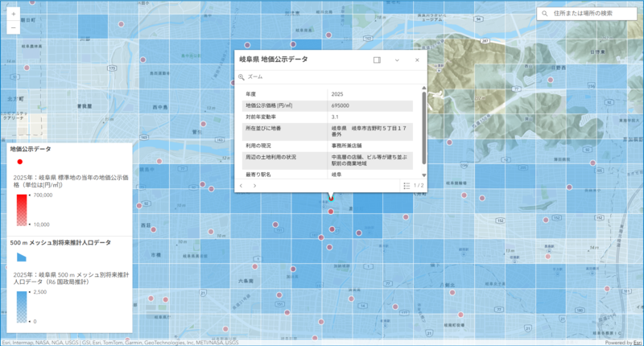Click the popup title 岐阜県 地価公示データ
The image size is (644, 346).
click(x=274, y=59)
